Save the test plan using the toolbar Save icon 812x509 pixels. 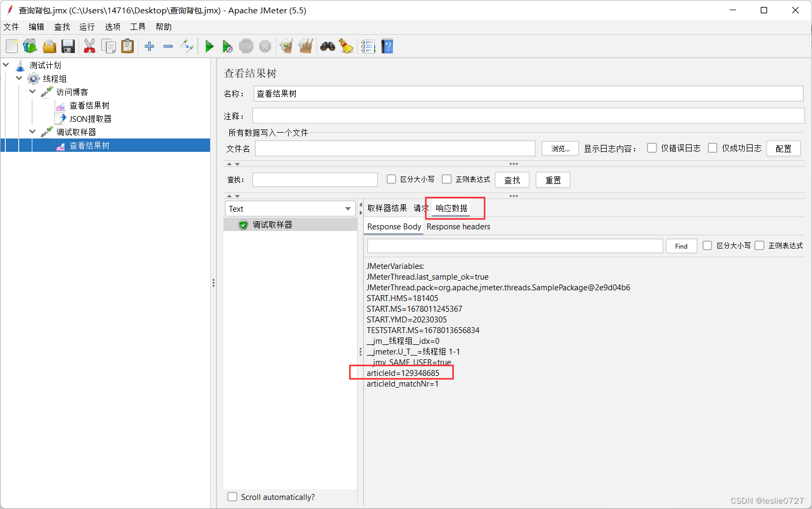(x=68, y=46)
